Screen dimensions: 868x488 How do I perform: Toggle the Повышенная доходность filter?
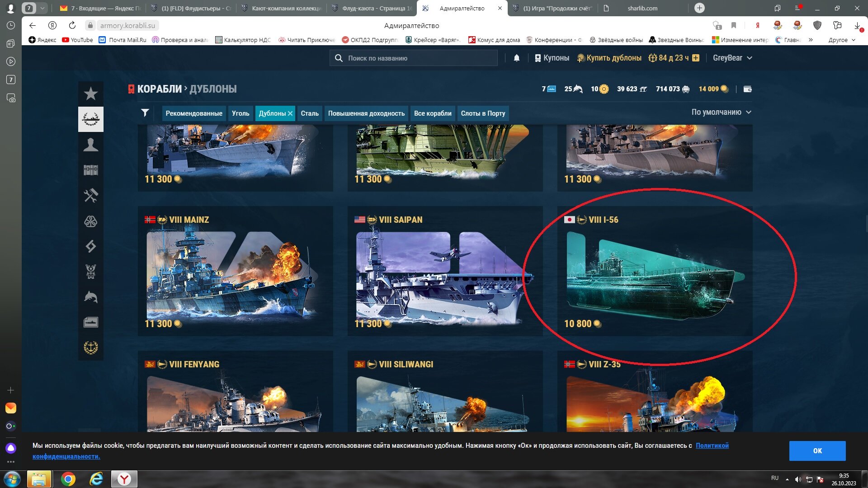pyautogui.click(x=366, y=113)
